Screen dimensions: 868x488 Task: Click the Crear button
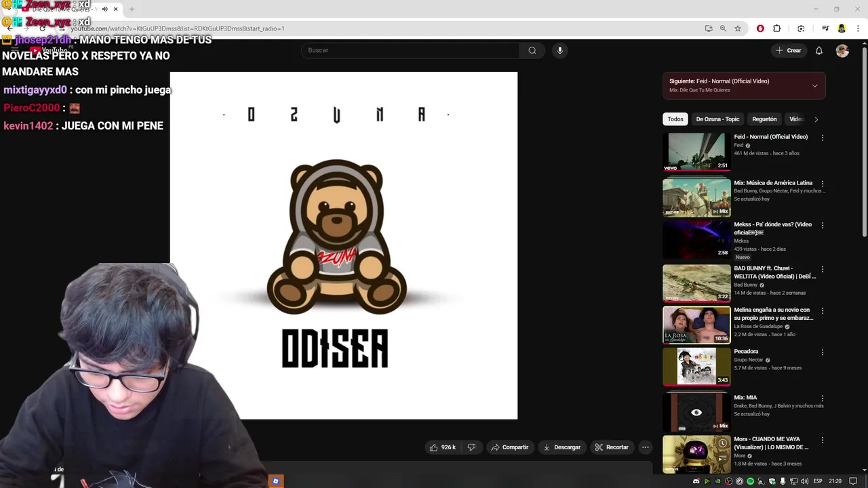coord(789,51)
